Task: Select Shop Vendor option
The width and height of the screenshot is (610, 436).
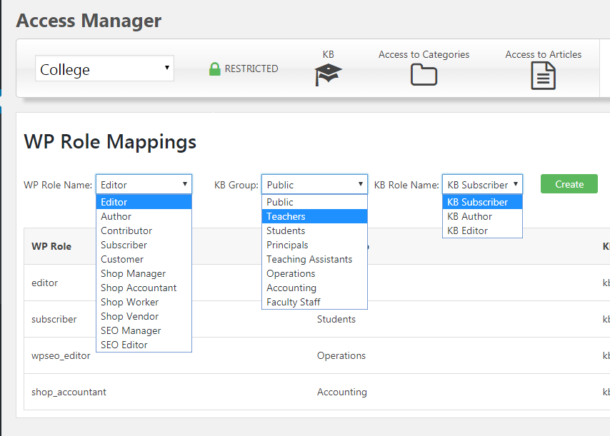Action: tap(144, 317)
